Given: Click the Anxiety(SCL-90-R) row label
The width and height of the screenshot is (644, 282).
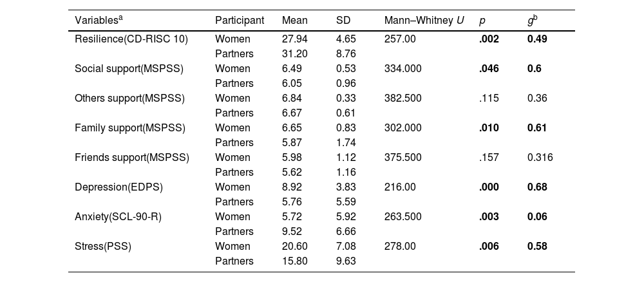Looking at the screenshot, I should [118, 216].
